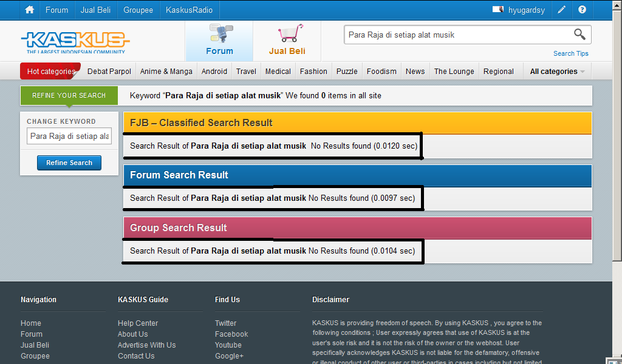Click the 'We found 0 items in all site' text

(333, 95)
